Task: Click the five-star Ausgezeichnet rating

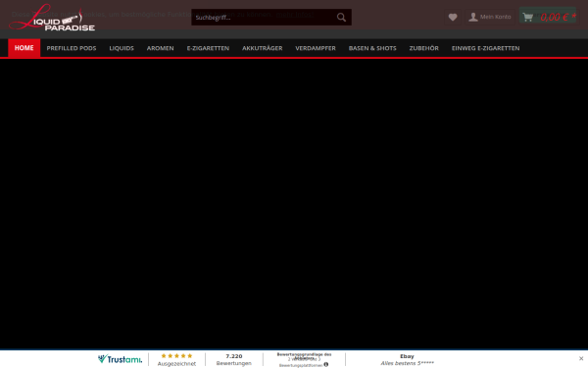Action: (x=176, y=360)
